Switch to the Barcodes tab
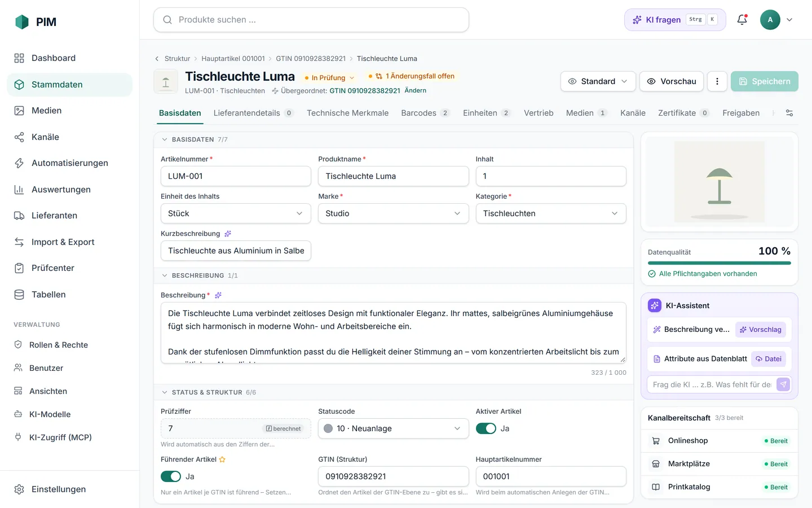The width and height of the screenshot is (812, 508). (425, 113)
